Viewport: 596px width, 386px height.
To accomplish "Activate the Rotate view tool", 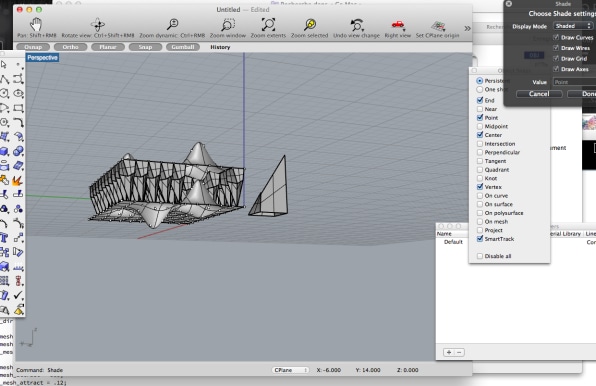I will click(98, 25).
